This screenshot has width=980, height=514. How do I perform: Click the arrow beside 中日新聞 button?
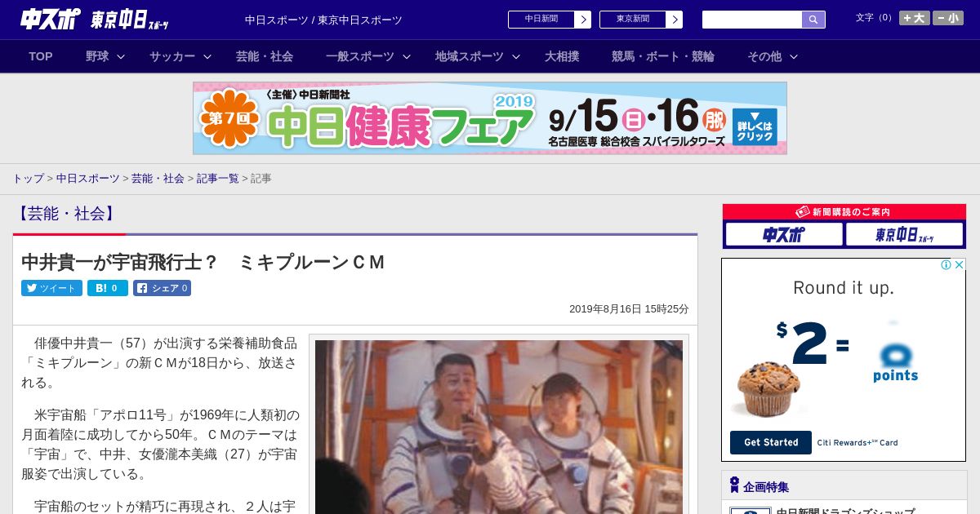click(x=582, y=20)
